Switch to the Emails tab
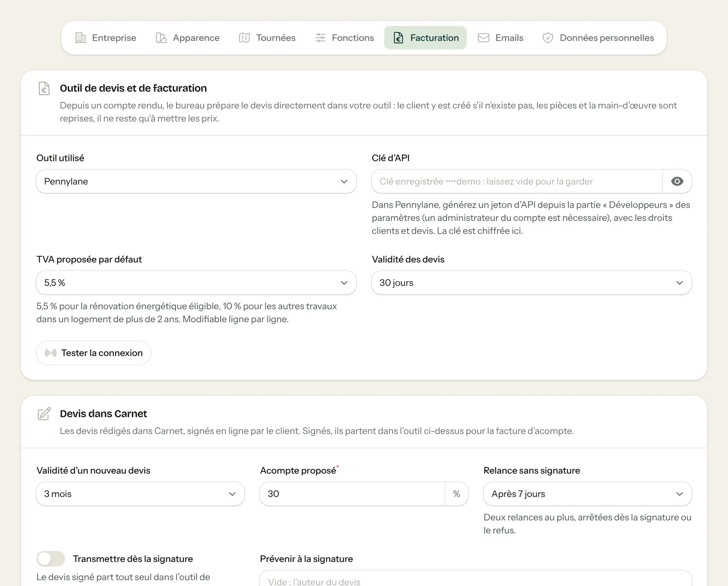 500,38
